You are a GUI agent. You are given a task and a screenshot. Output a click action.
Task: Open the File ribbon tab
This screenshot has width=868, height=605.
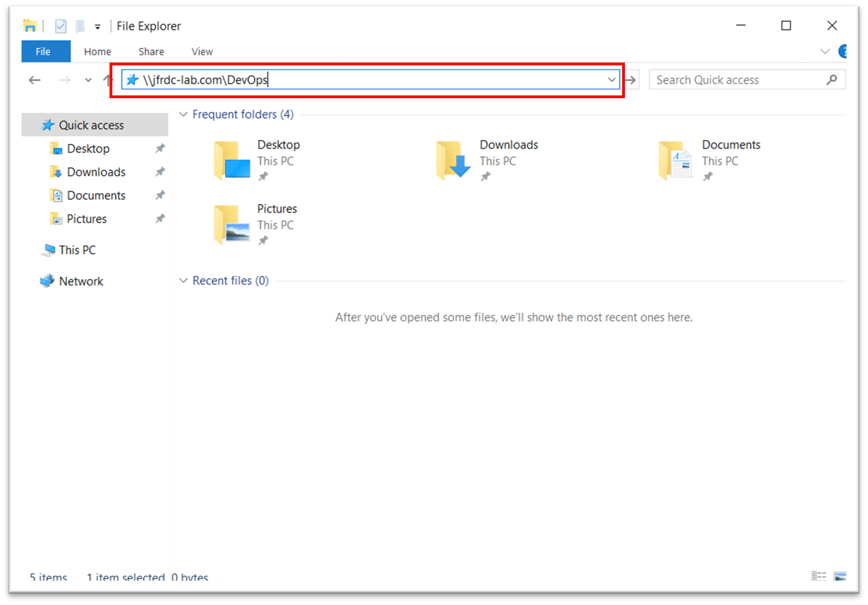[x=43, y=52]
